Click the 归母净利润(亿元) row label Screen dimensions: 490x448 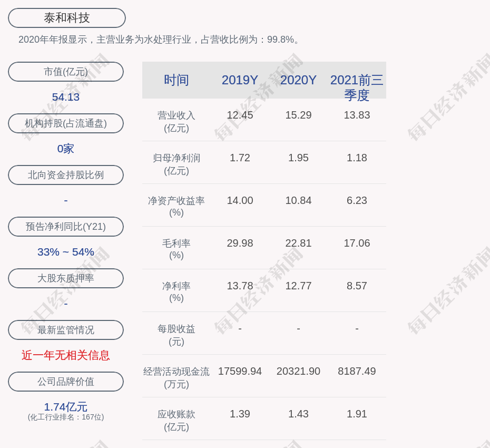177,164
